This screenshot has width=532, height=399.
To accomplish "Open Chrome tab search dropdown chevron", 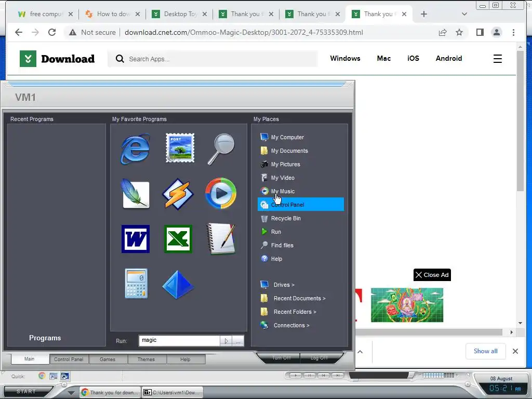I will [464, 14].
